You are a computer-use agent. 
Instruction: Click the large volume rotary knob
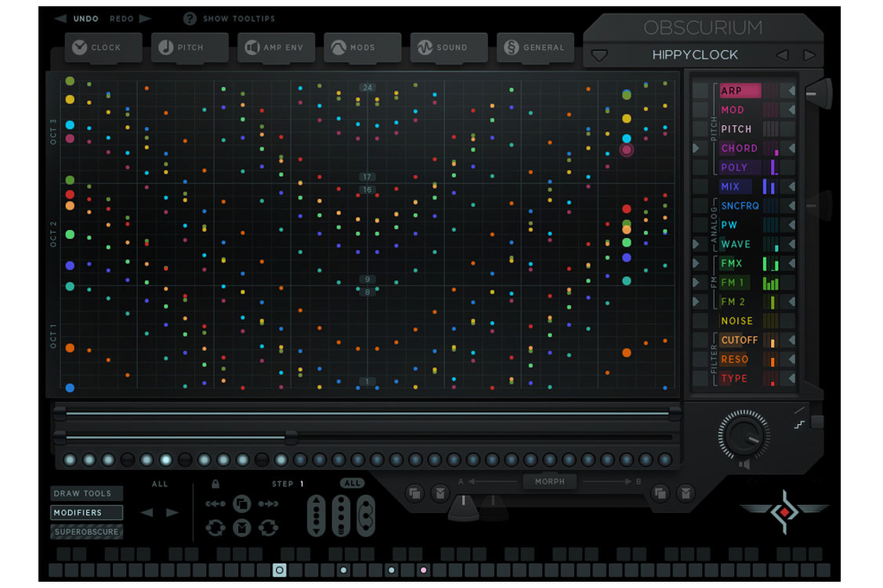pyautogui.click(x=744, y=435)
